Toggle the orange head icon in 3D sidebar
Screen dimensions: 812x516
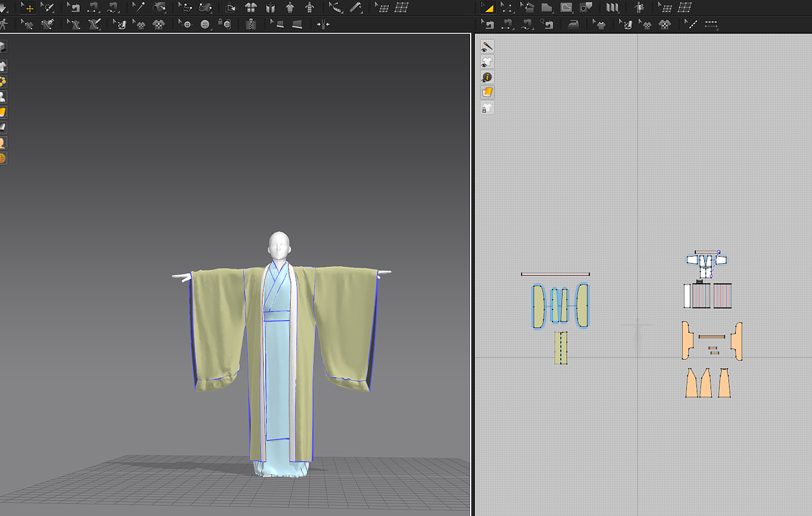pyautogui.click(x=3, y=143)
